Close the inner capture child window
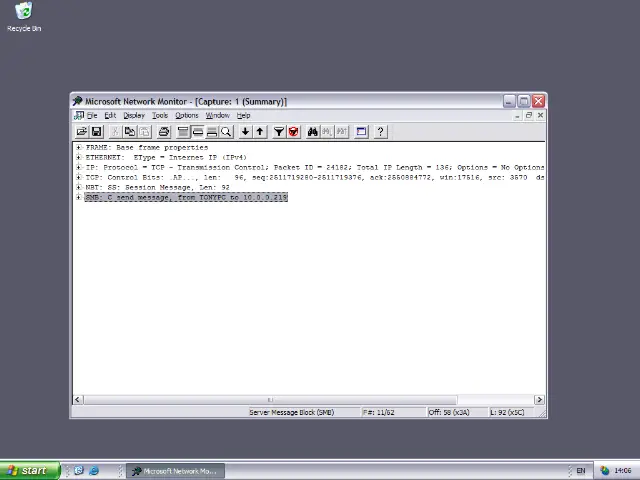This screenshot has height=480, width=640. tap(540, 116)
